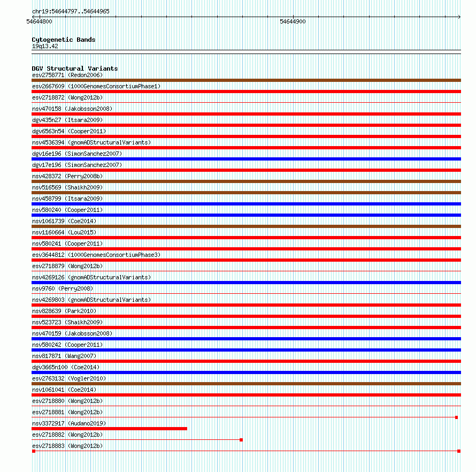Click nsv428372 (Perry2008b) label

67,176
